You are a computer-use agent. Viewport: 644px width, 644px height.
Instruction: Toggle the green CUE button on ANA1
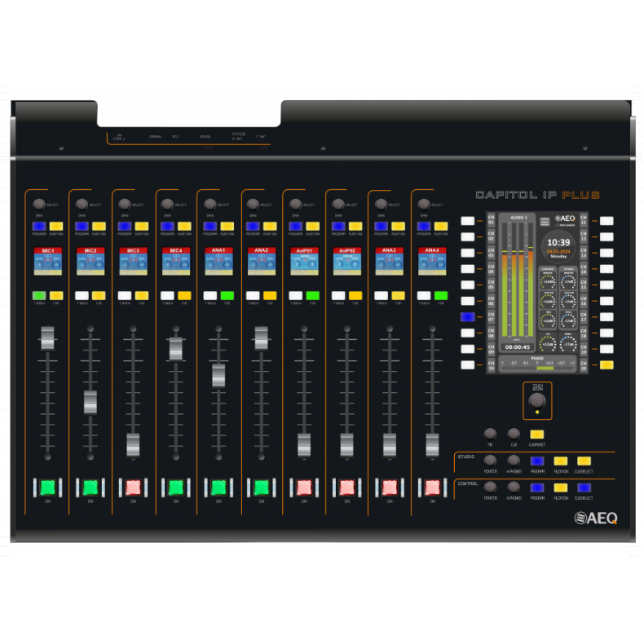pos(227,295)
